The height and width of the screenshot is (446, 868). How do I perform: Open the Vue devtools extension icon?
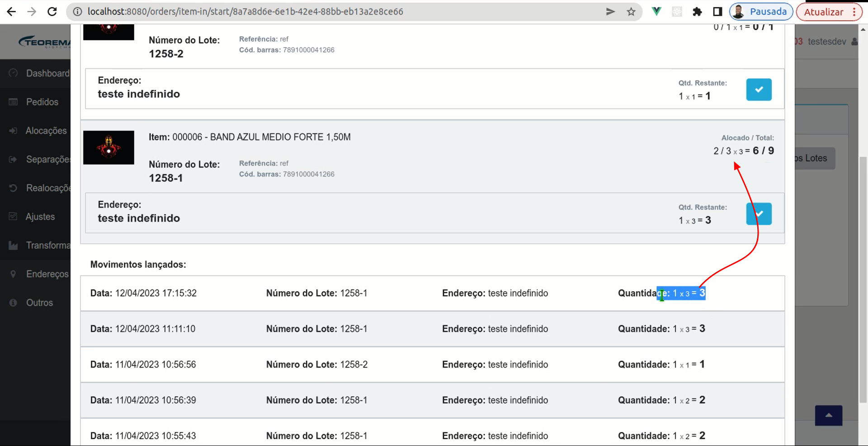click(656, 12)
